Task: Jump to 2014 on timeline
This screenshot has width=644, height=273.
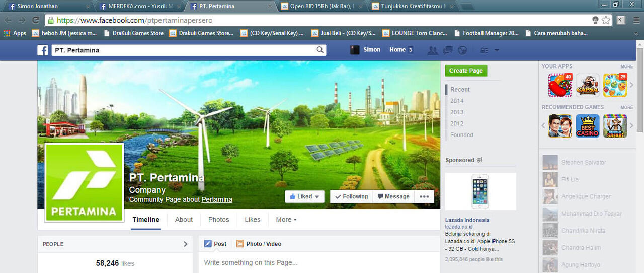Action: click(457, 101)
